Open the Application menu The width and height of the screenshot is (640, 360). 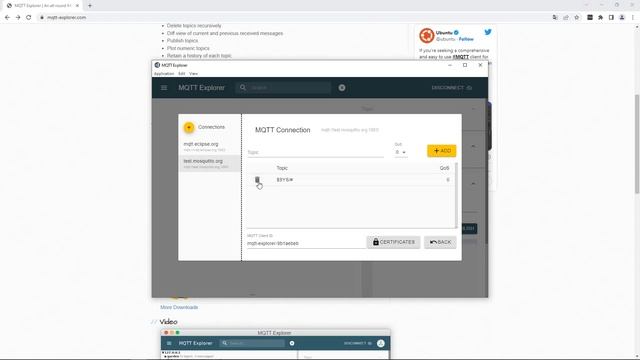click(x=164, y=74)
